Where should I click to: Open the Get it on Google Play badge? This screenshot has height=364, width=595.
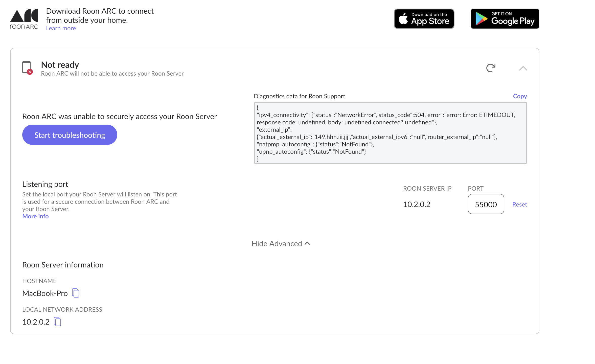(x=505, y=19)
